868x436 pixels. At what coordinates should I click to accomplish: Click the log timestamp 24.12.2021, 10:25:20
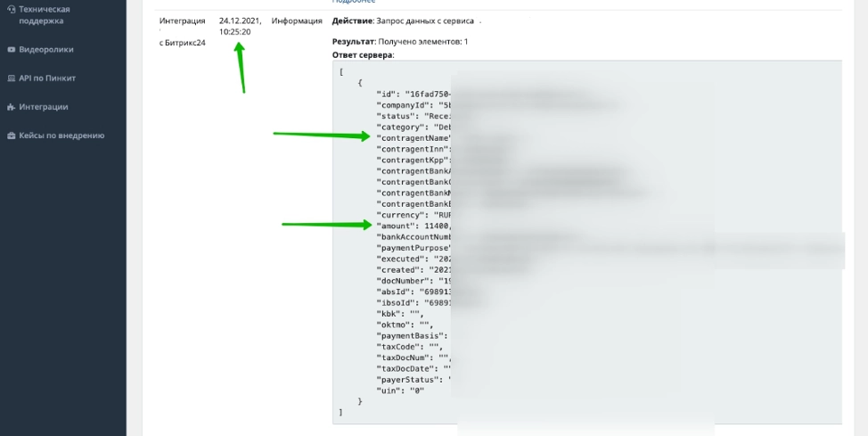coord(240,26)
